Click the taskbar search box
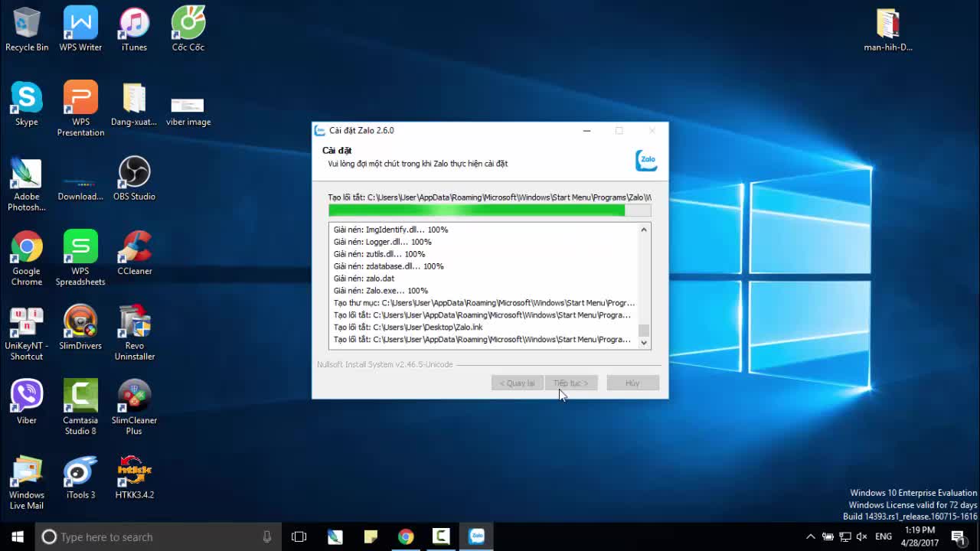This screenshot has height=551, width=980. pyautogui.click(x=157, y=537)
